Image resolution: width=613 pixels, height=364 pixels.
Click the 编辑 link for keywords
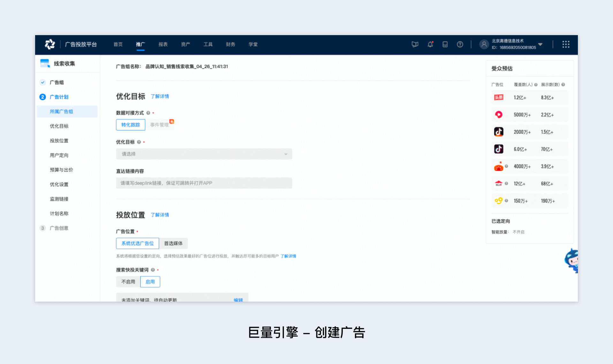[238, 300]
